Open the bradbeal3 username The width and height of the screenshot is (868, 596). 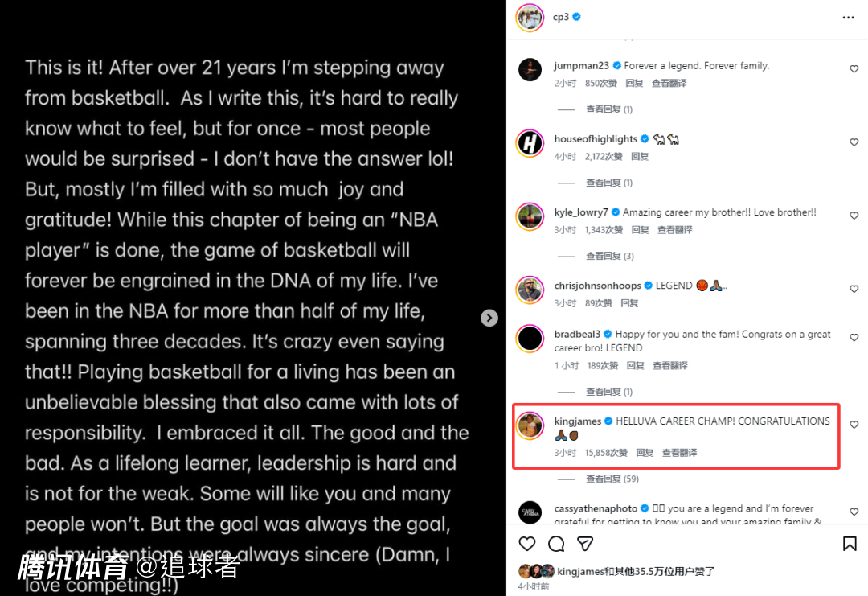pos(577,334)
